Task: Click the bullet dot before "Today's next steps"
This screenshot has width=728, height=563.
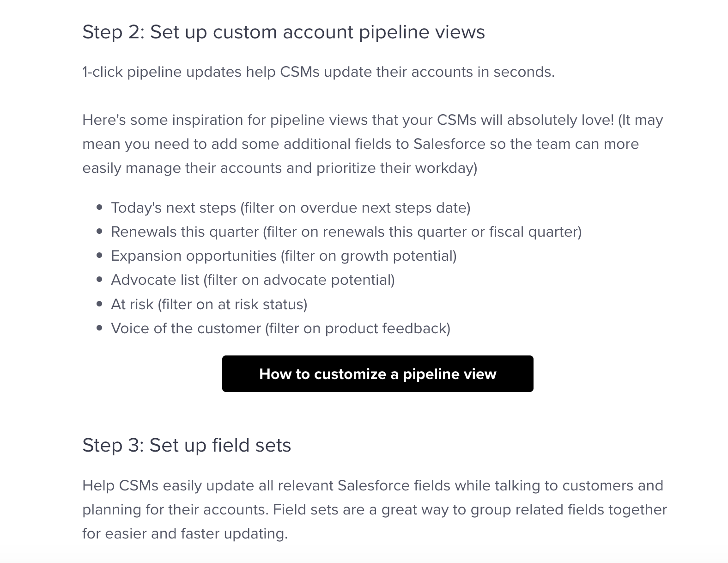Action: click(x=99, y=208)
